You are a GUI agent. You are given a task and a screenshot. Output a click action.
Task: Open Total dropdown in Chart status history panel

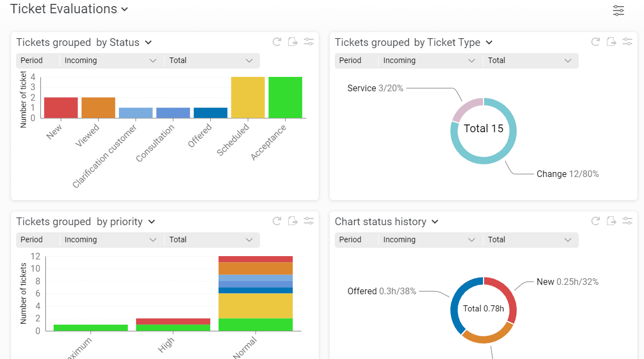click(530, 240)
